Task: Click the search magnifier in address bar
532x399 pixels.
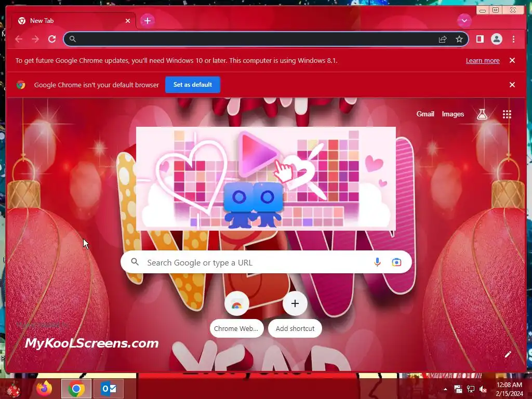Action: pos(72,39)
